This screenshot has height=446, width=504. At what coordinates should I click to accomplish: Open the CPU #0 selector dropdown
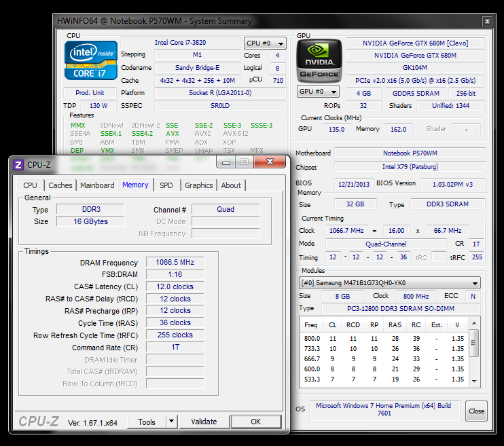click(x=265, y=43)
